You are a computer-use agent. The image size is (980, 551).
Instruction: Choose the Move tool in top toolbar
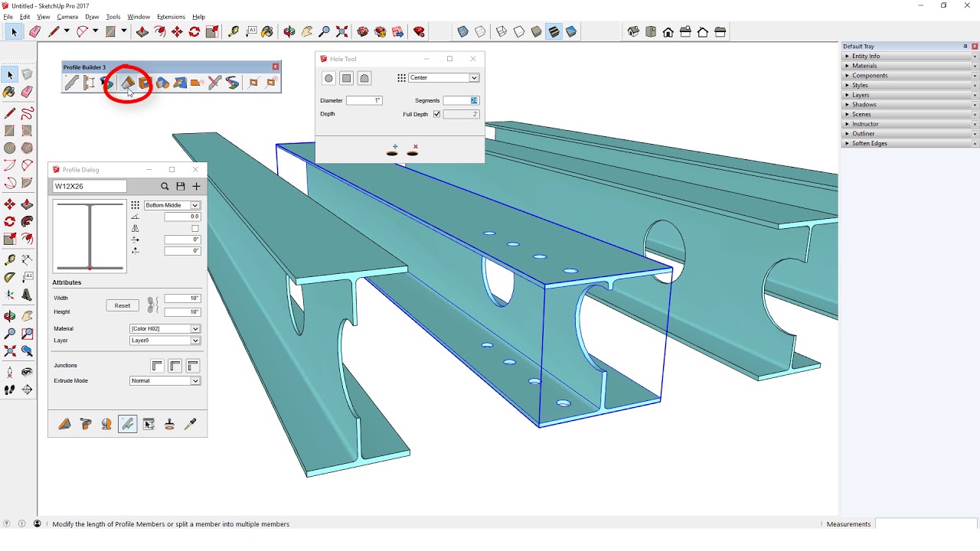[178, 31]
